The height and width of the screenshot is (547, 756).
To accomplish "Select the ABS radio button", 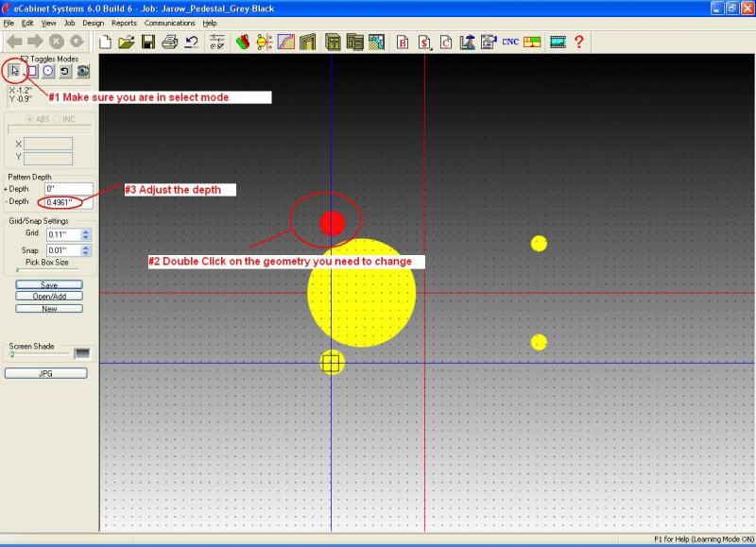I will point(30,119).
